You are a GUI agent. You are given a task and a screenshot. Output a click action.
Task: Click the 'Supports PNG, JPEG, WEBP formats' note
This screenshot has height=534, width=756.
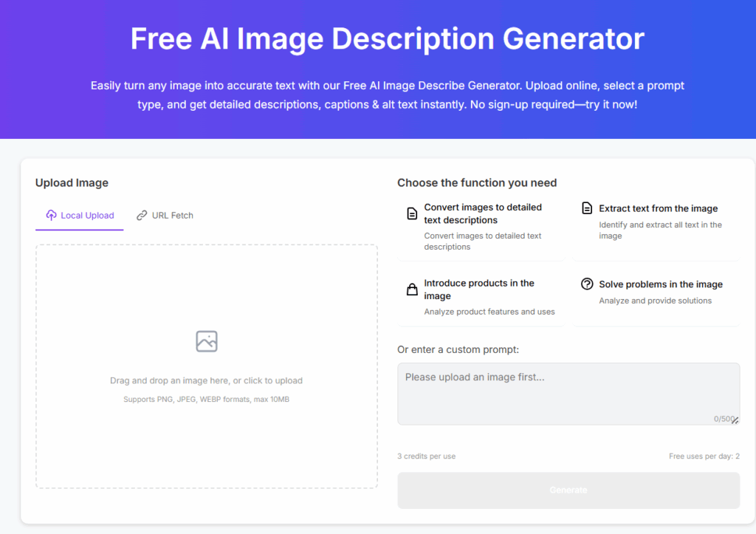coord(206,400)
